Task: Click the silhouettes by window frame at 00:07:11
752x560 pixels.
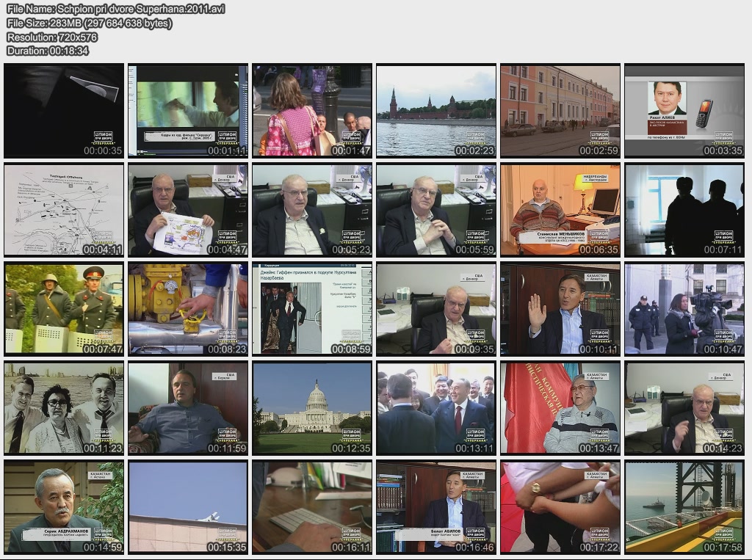Action: pyautogui.click(x=684, y=210)
